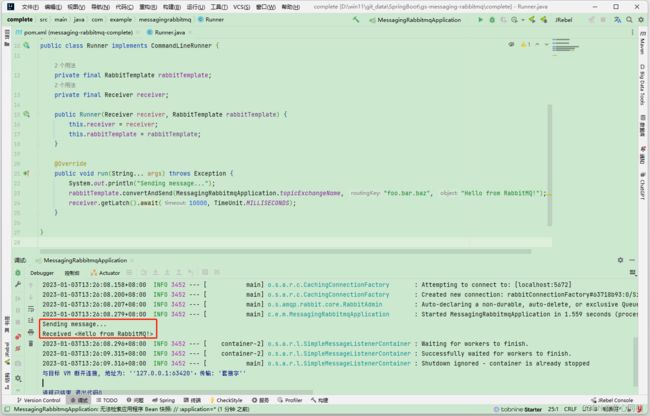Open the 视图(V) menu
The height and width of the screenshot is (416, 650).
pyautogui.click(x=76, y=7)
